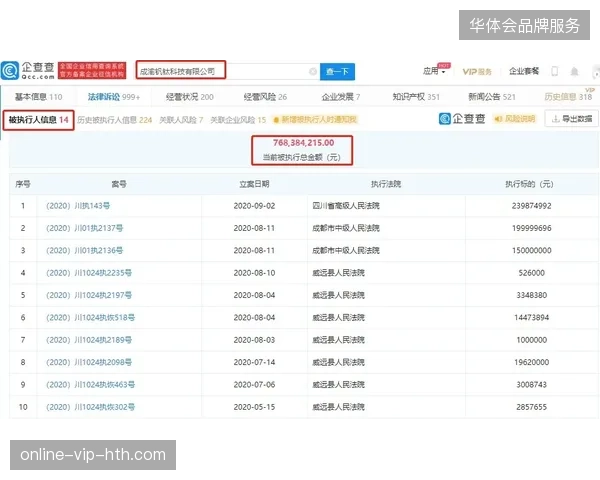The width and height of the screenshot is (600, 480).
Task: Open case (2020) 川1024执2197号
Action: (x=89, y=295)
